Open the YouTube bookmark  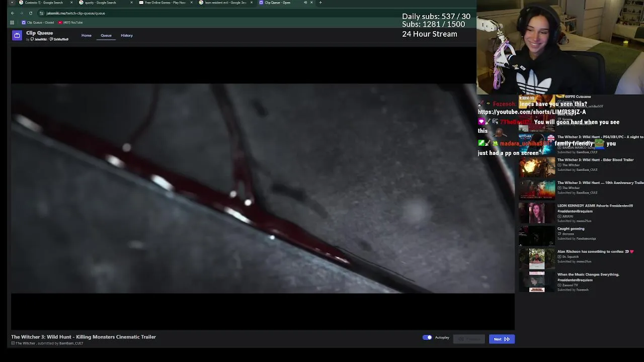pos(70,23)
